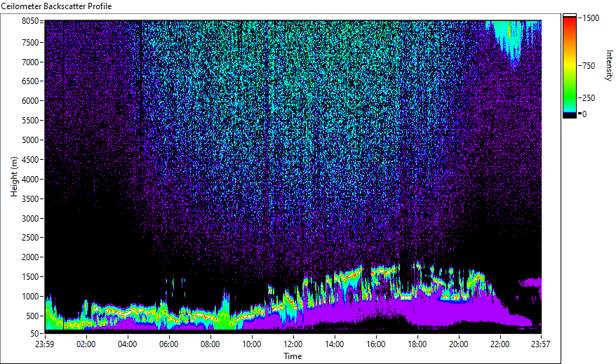The width and height of the screenshot is (616, 364).
Task: Click the 23:57 end time label
Action: pos(540,344)
